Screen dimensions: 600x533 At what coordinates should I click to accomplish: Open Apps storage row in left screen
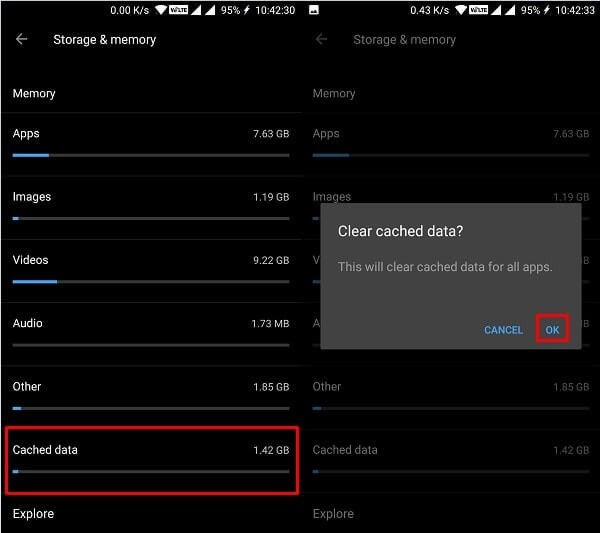coord(151,144)
